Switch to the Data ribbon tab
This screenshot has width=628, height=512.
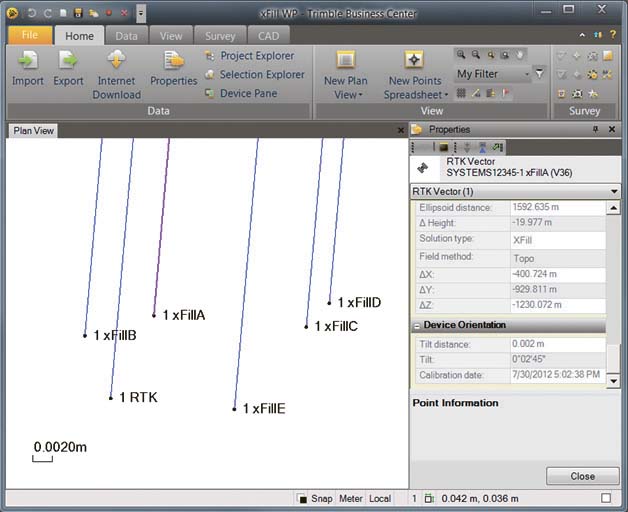point(126,36)
